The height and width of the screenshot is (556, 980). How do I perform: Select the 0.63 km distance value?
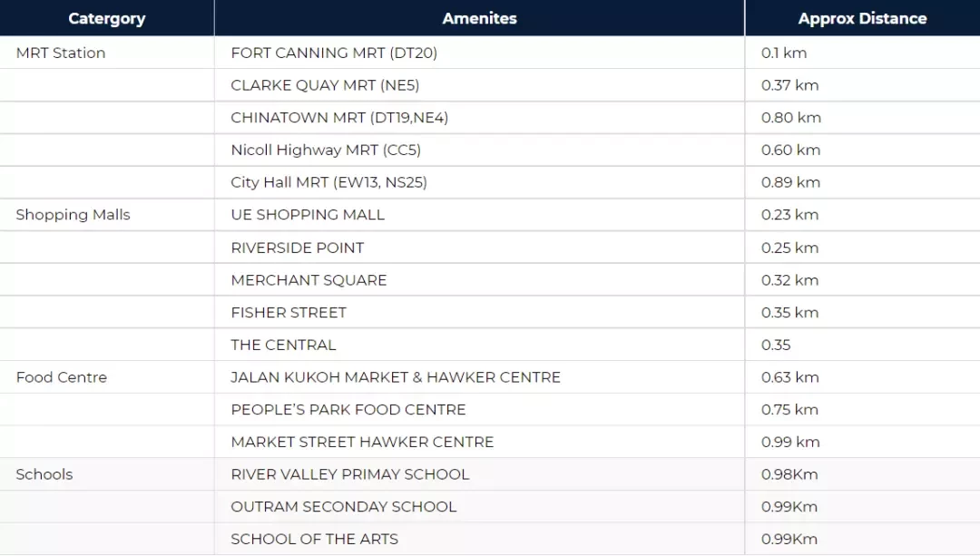[x=790, y=377]
